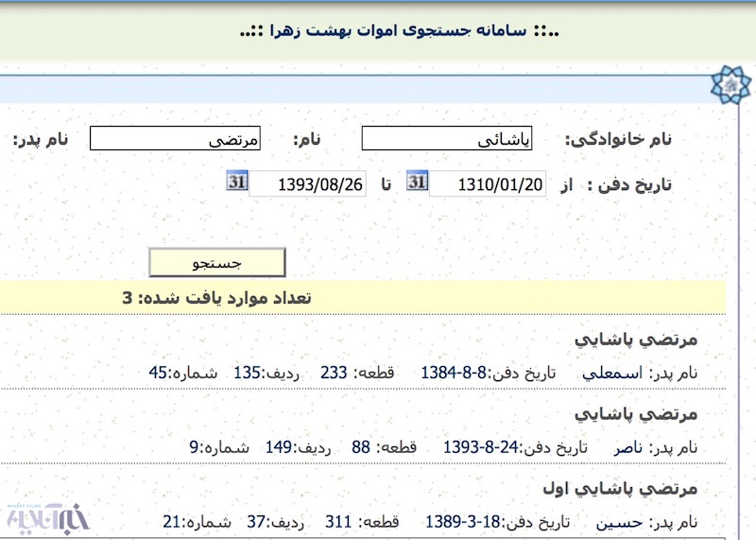Click father name اسمعلي
This screenshot has height=540, width=756.
click(x=612, y=373)
